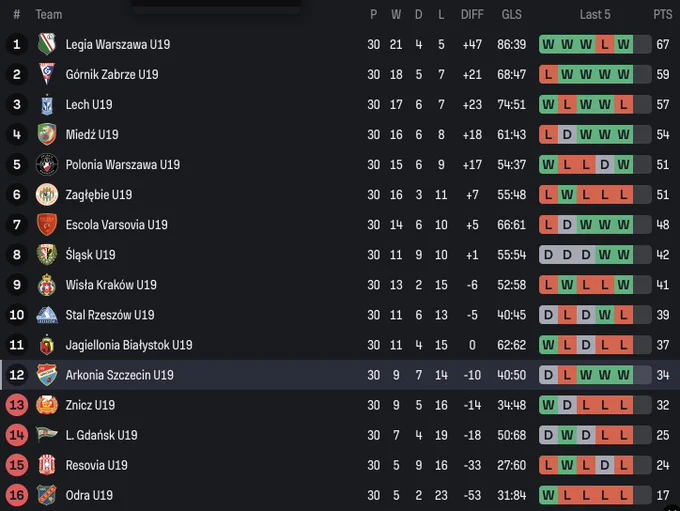Image resolution: width=680 pixels, height=511 pixels.
Task: Select the Miedź U19 crest icon
Action: tap(47, 134)
